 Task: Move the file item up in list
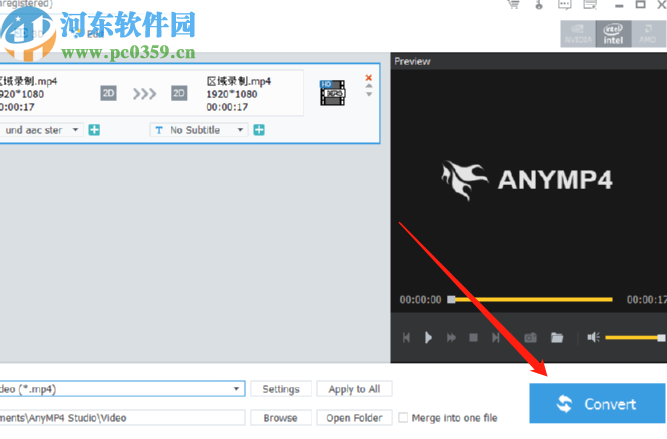369,86
